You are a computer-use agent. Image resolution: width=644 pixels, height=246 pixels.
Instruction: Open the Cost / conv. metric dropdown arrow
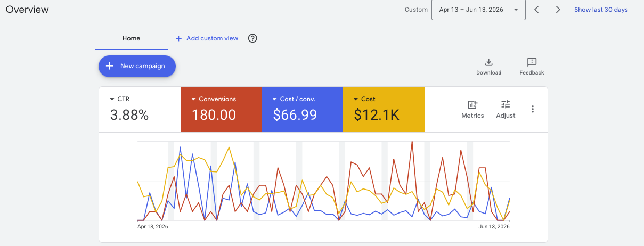275,99
